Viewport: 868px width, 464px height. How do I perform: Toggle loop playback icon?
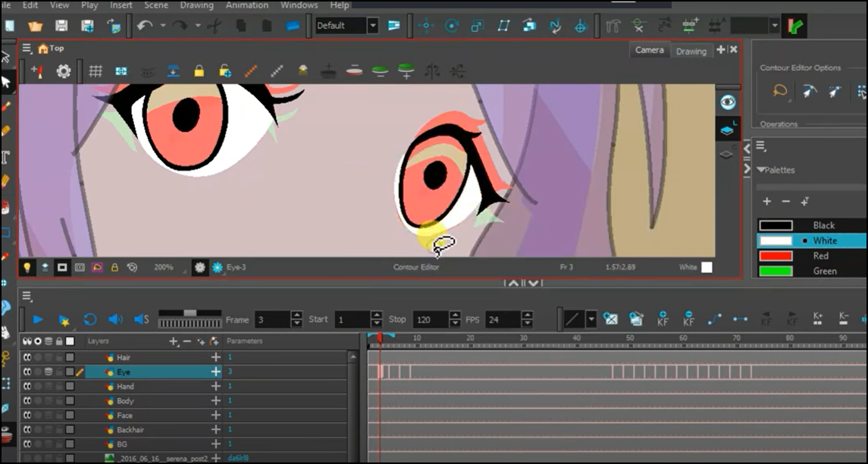tap(89, 319)
